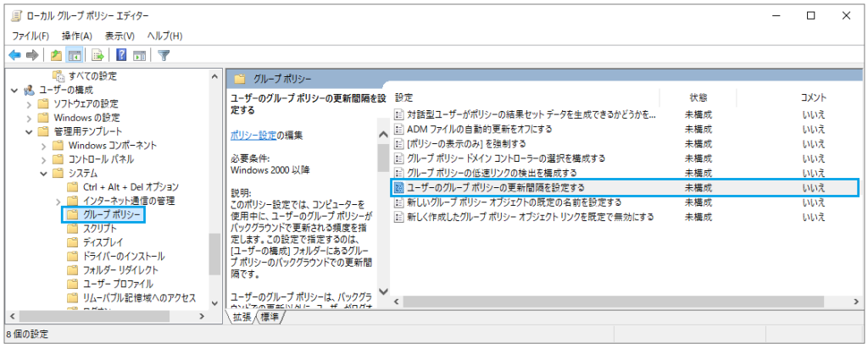Click the folder icon beside インターネット通信の管理
Viewport: 868px width, 349px height.
(x=73, y=200)
